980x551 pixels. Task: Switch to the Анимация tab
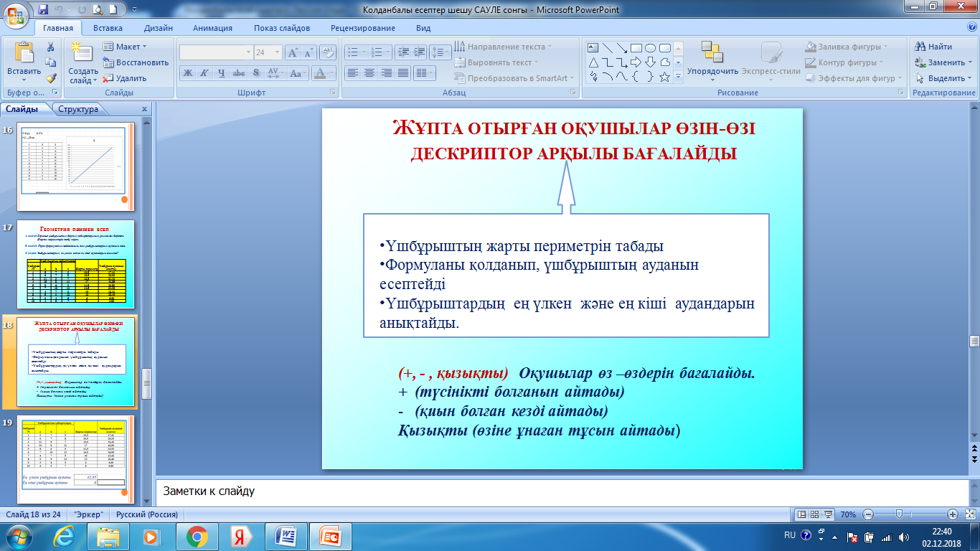pyautogui.click(x=212, y=28)
